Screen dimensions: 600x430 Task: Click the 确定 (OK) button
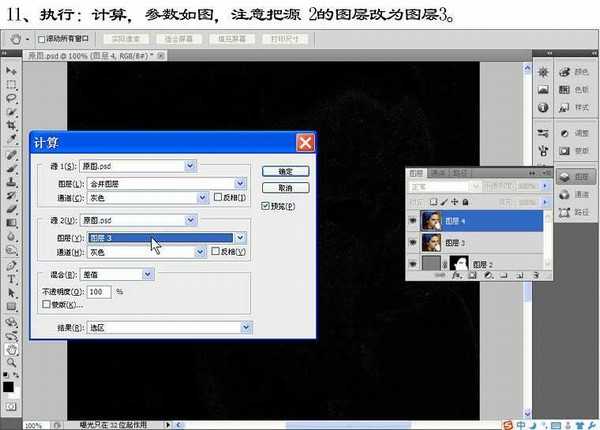tap(285, 171)
